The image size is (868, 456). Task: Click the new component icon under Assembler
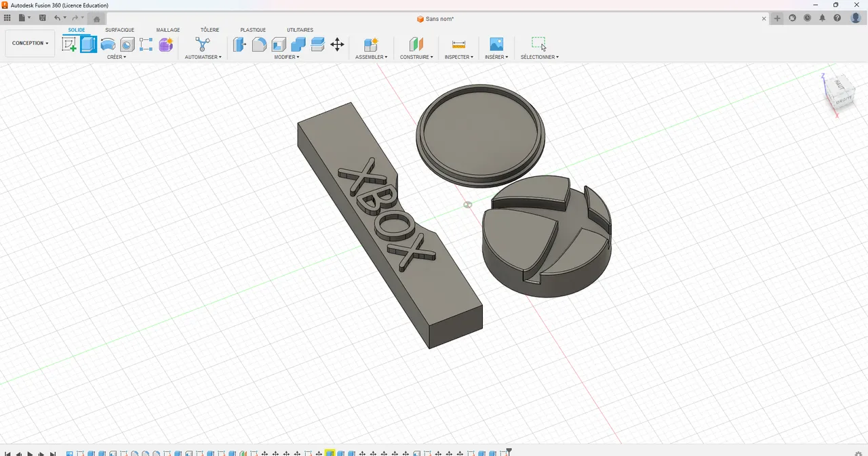pos(371,44)
